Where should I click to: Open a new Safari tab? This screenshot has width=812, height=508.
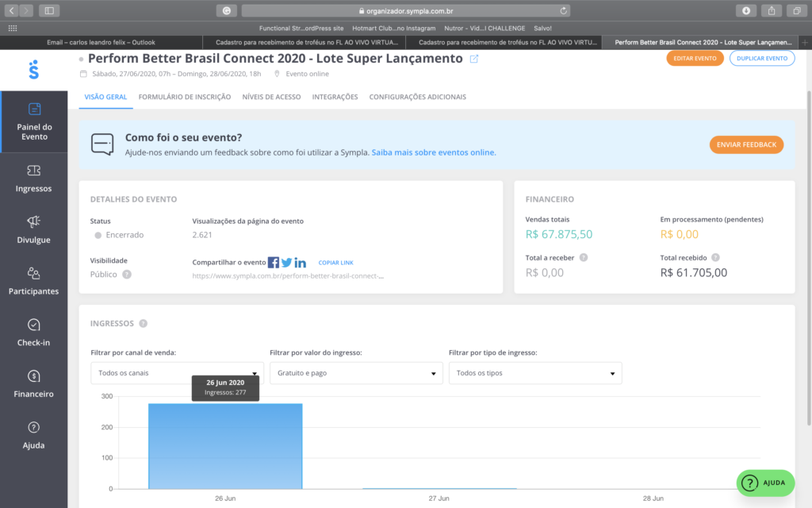(805, 43)
